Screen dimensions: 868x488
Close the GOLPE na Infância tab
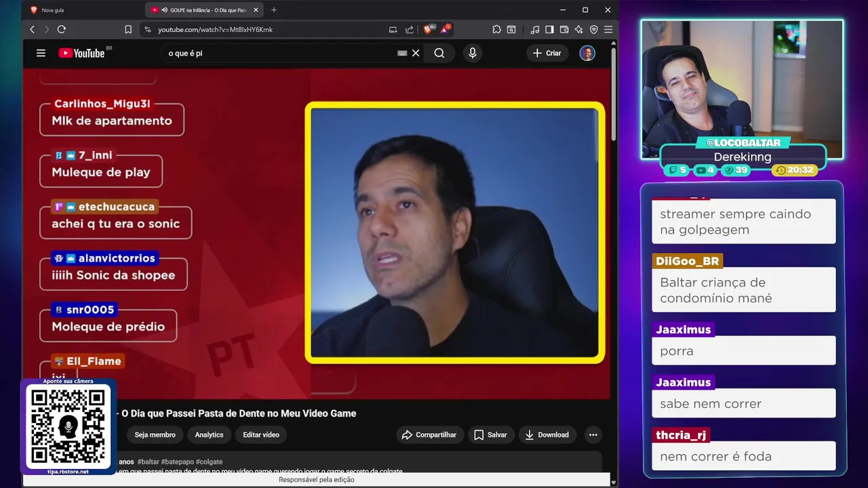coord(255,9)
